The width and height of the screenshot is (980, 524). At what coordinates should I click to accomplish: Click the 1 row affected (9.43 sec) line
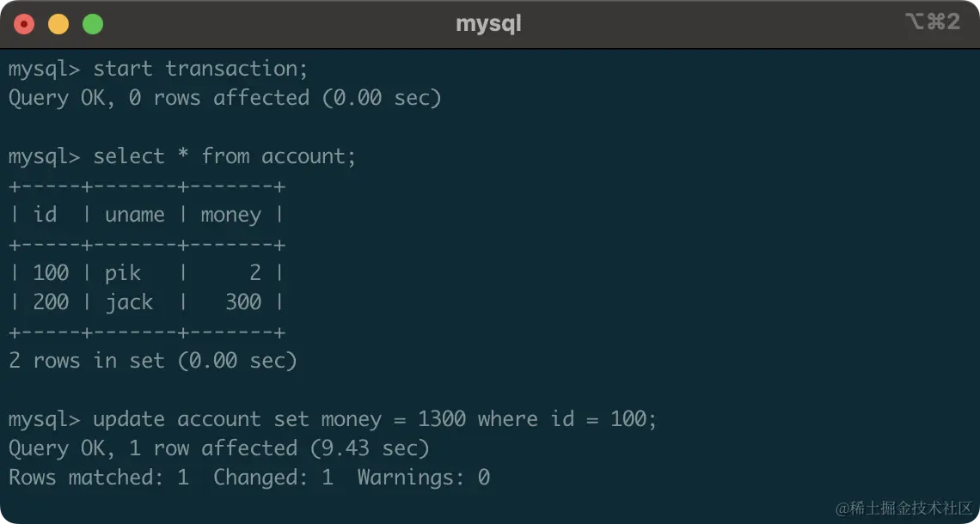pyautogui.click(x=218, y=448)
